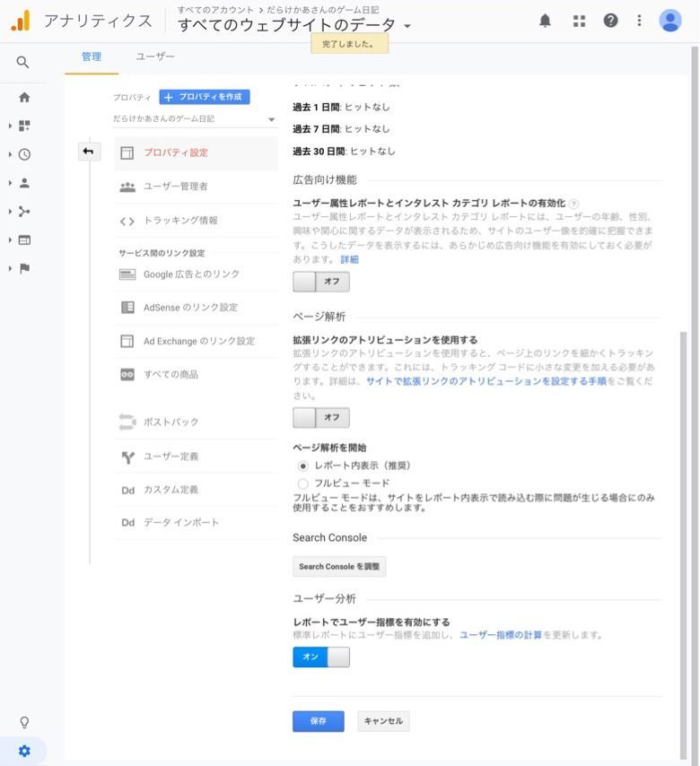
Task: Click the プロパティを作成 button
Action: pyautogui.click(x=205, y=97)
